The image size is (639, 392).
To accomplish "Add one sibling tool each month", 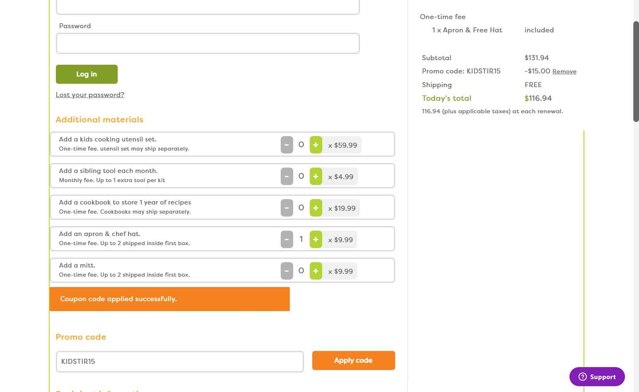I will [x=316, y=176].
